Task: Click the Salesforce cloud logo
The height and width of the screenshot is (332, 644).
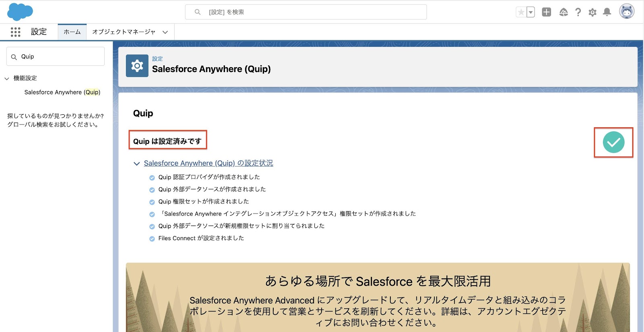Action: 20,12
